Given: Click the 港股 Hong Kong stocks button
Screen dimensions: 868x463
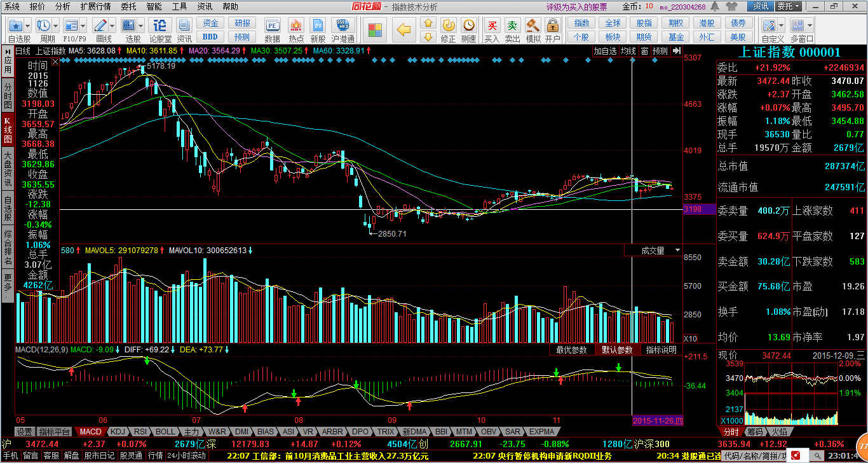Looking at the screenshot, I should tap(707, 23).
